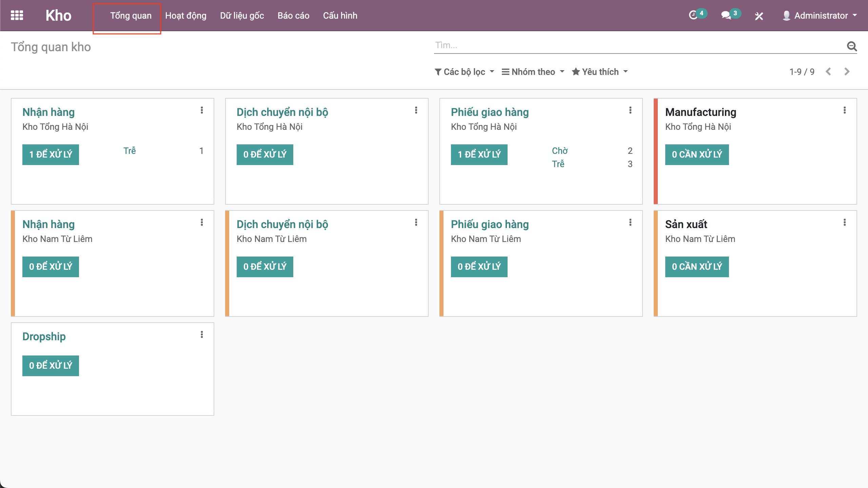Open kebab menu on Sản xuất card
Image resolution: width=868 pixels, height=488 pixels.
[844, 222]
